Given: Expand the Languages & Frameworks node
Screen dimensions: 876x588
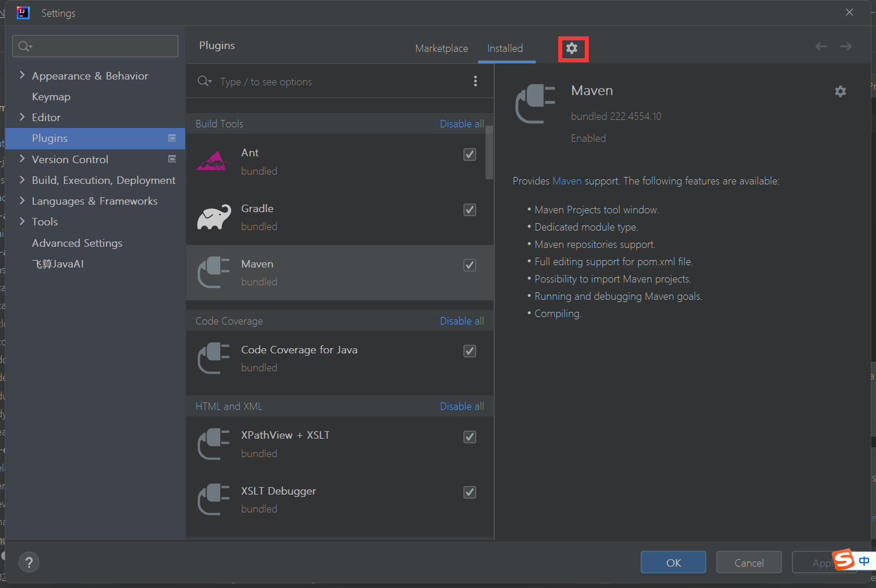Looking at the screenshot, I should [x=22, y=201].
